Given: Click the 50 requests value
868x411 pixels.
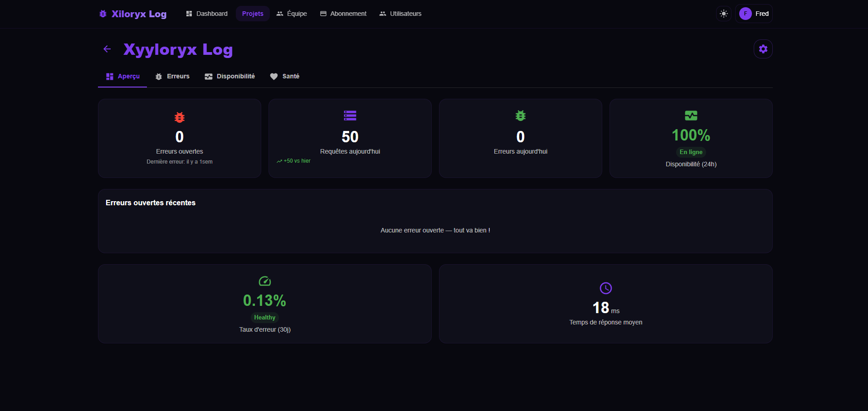Looking at the screenshot, I should tap(350, 137).
